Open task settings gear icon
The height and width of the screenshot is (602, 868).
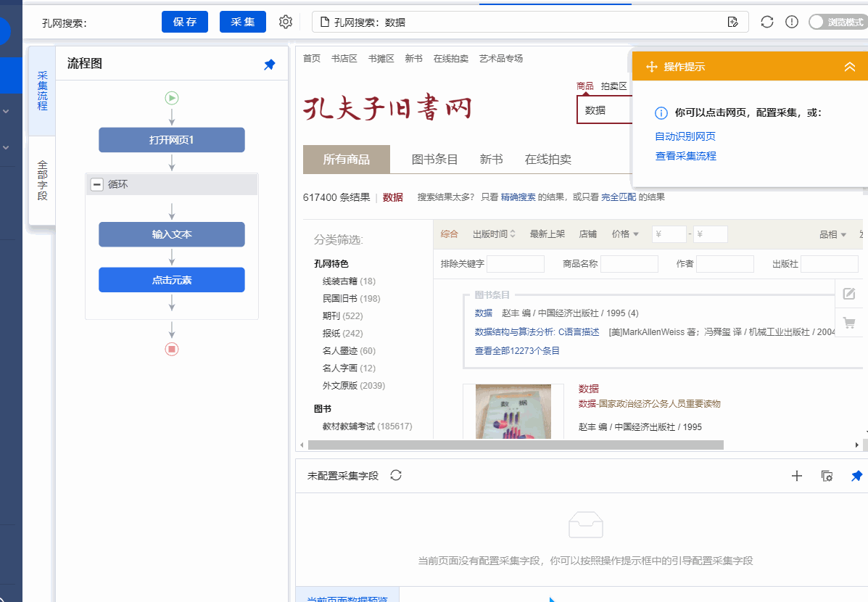286,22
